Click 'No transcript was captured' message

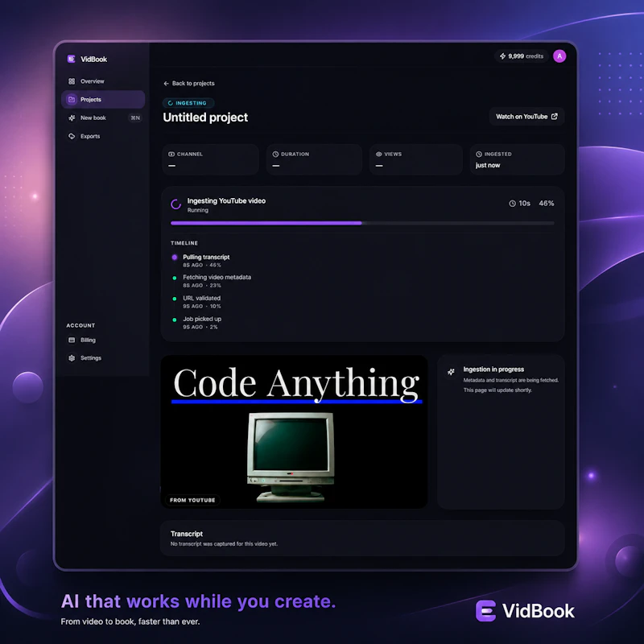[x=225, y=544]
